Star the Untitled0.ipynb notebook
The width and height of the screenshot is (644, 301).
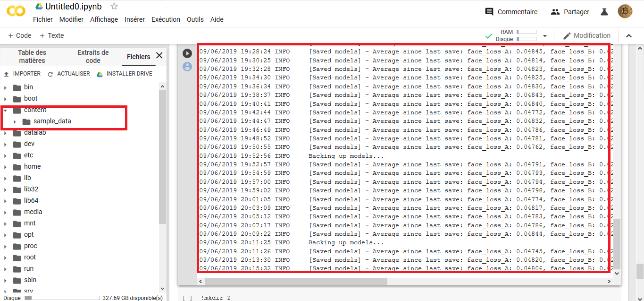114,6
